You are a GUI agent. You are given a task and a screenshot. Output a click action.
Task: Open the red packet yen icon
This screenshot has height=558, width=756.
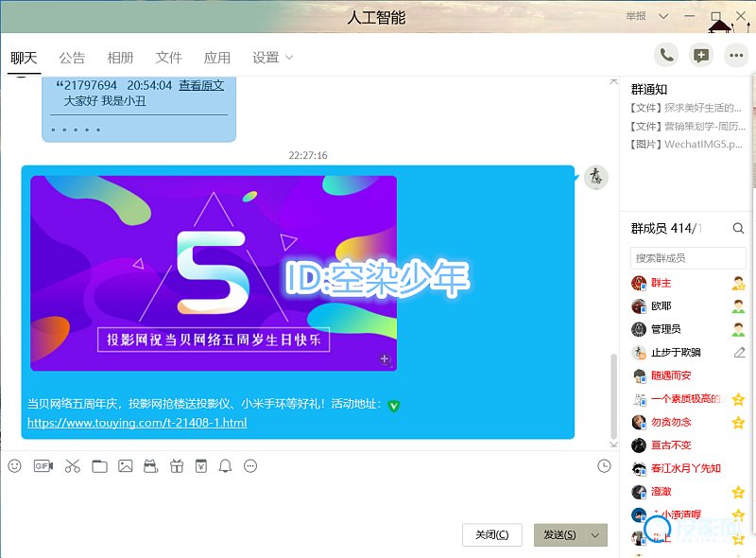click(201, 466)
